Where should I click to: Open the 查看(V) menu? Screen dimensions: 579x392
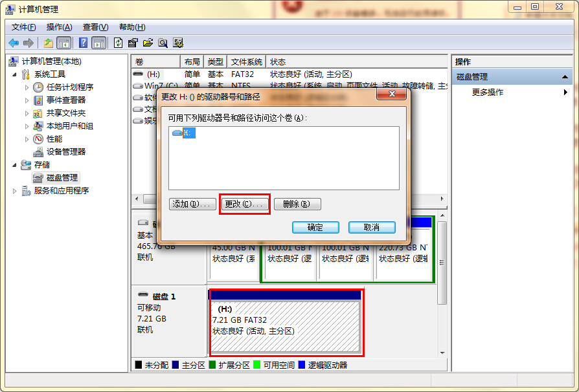click(95, 27)
